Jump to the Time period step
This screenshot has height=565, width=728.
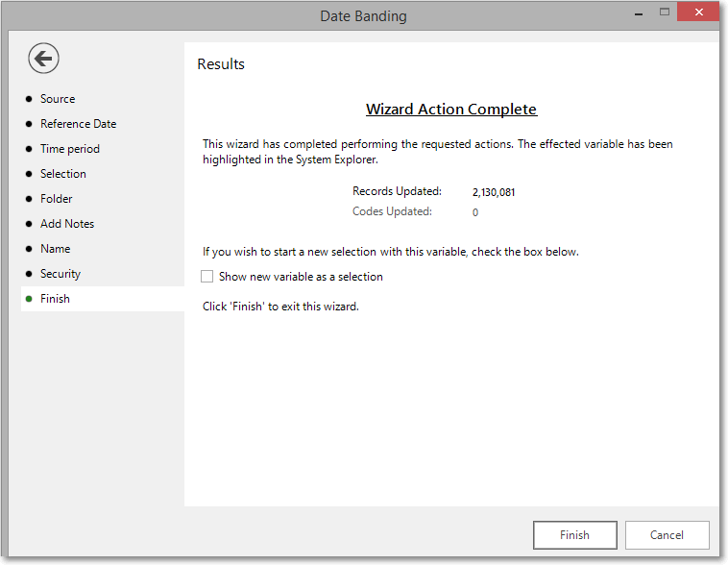70,149
